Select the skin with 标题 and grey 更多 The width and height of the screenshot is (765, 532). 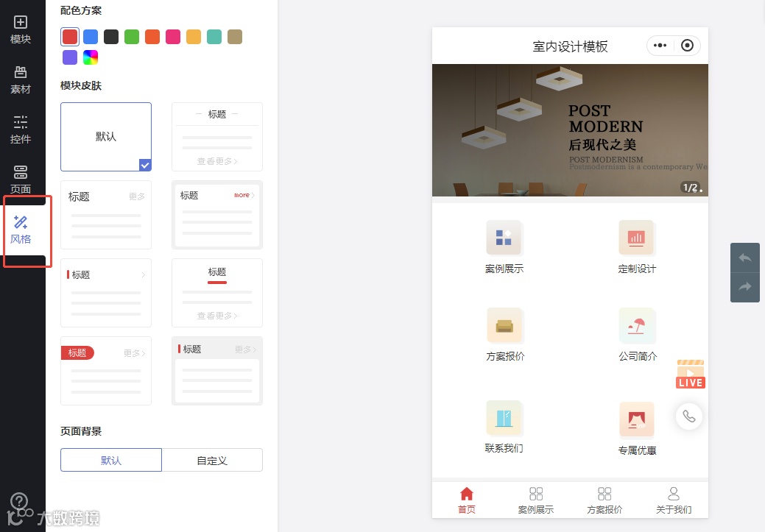(106, 215)
